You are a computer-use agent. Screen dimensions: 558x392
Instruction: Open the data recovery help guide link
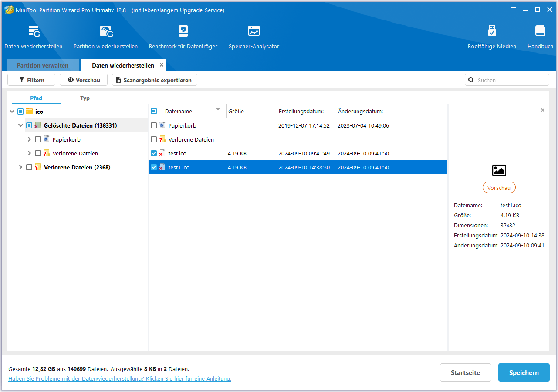click(120, 379)
